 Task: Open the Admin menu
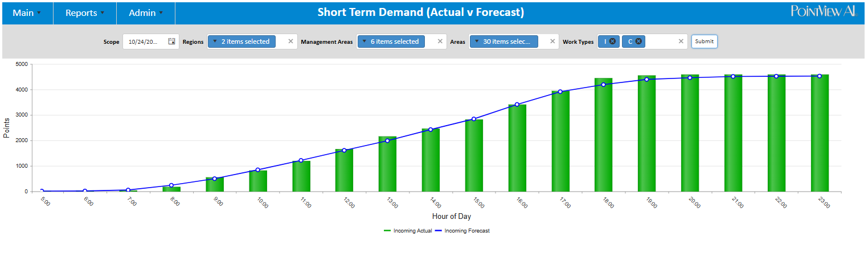click(146, 13)
